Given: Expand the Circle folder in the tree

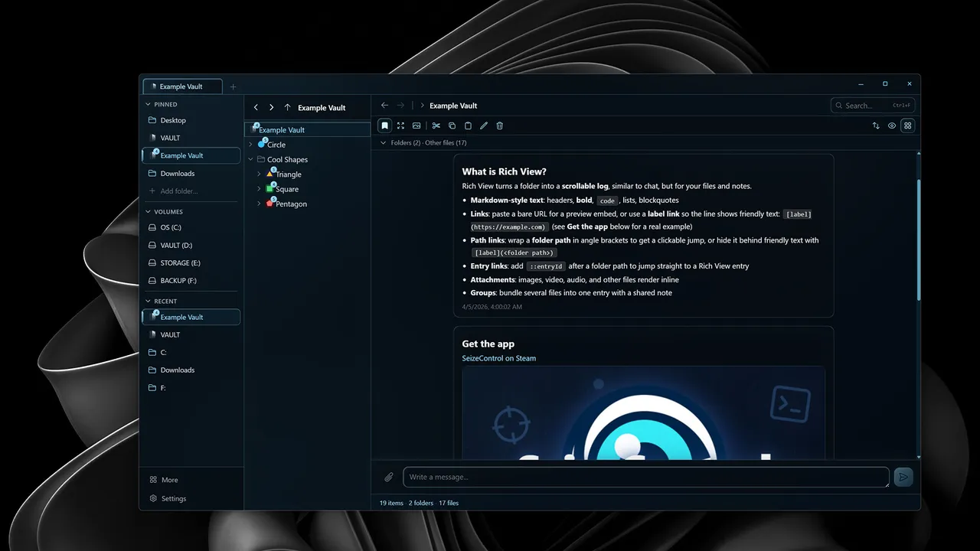Looking at the screenshot, I should point(250,145).
